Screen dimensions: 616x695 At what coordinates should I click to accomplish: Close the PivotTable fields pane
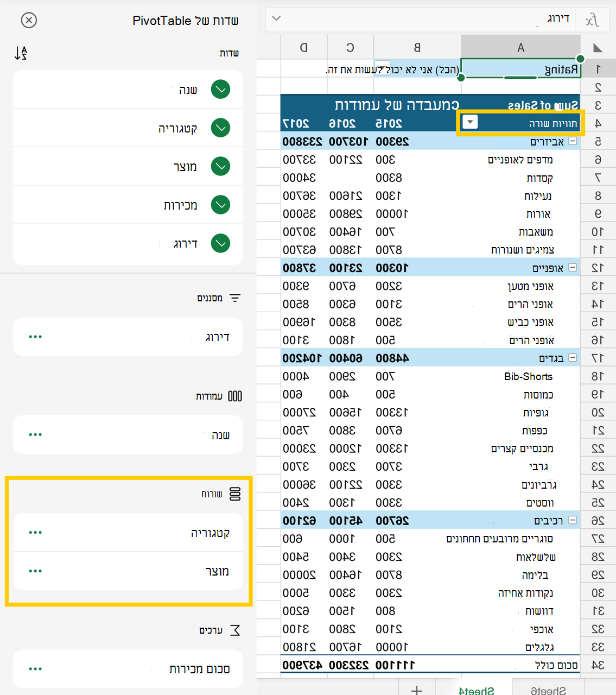coord(29,20)
